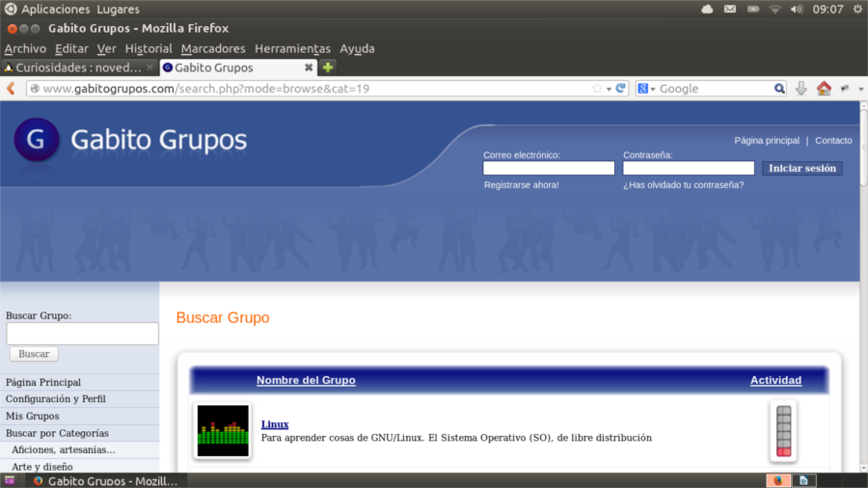This screenshot has width=868, height=488.
Task: Sort by Nombre del Grupo column header
Action: pos(306,380)
